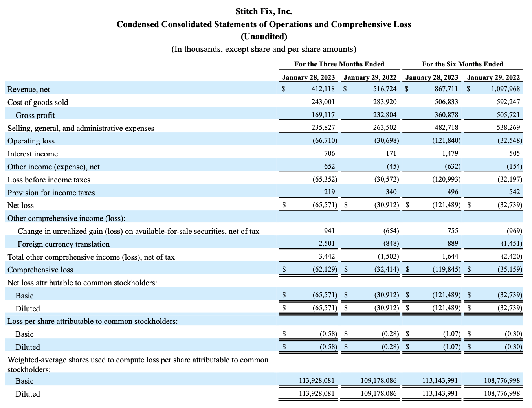Click the 'Comprehensive loss' row label
This screenshot has height=408, width=532.
40,270
